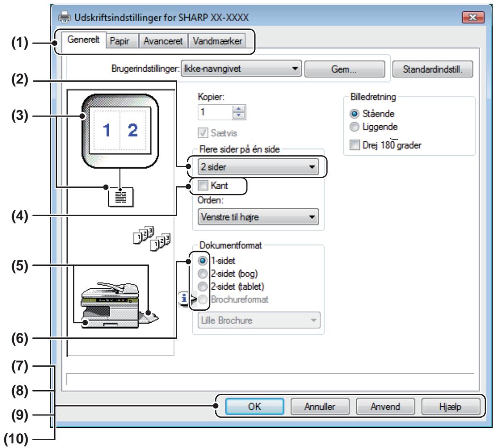Choose the 2-sidet (bog) option
The image size is (494, 448).
point(202,274)
